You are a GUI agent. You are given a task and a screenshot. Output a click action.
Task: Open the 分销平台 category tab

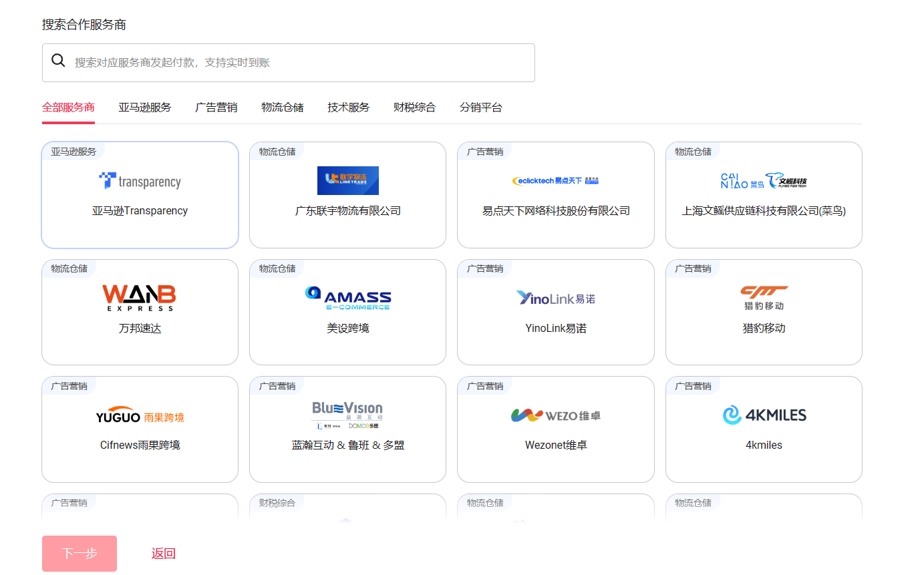tap(481, 107)
